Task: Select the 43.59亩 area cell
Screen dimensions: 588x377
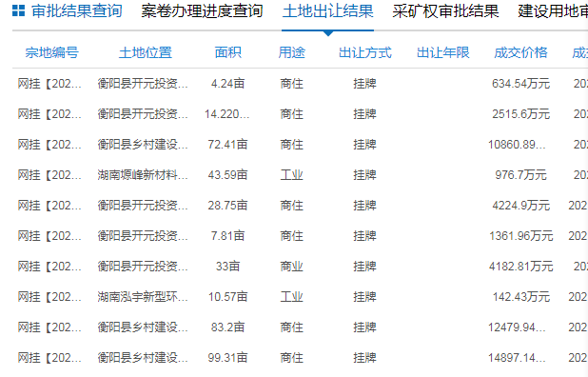Action: (x=227, y=175)
